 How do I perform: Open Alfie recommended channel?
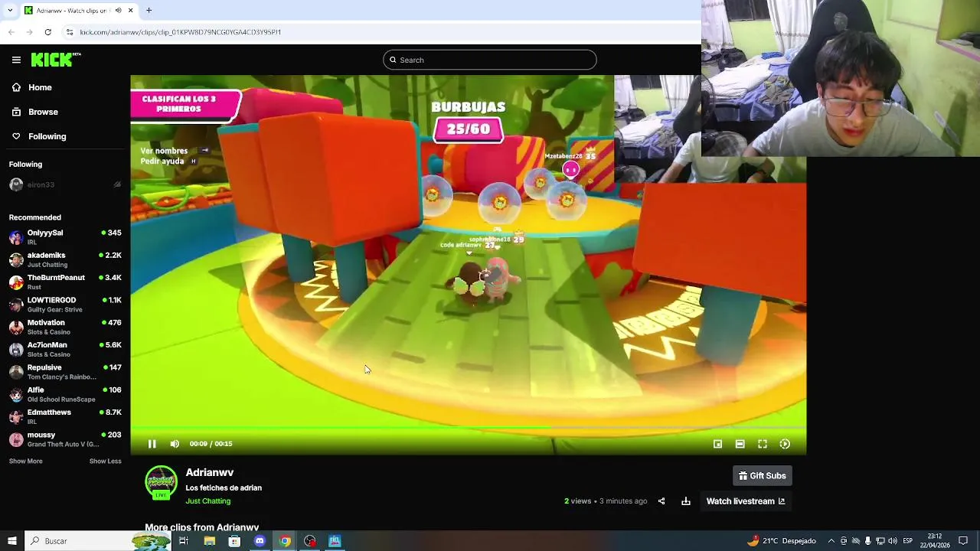click(x=65, y=394)
